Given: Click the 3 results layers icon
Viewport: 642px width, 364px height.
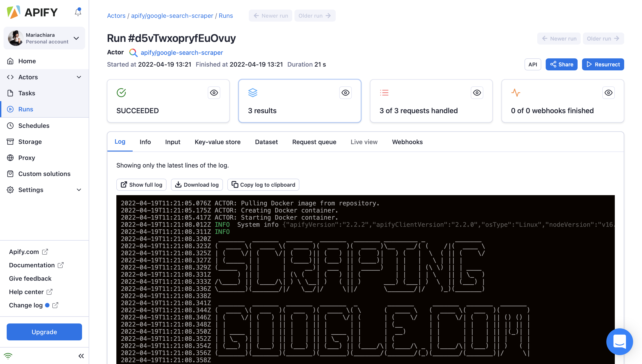Looking at the screenshot, I should click(x=253, y=93).
